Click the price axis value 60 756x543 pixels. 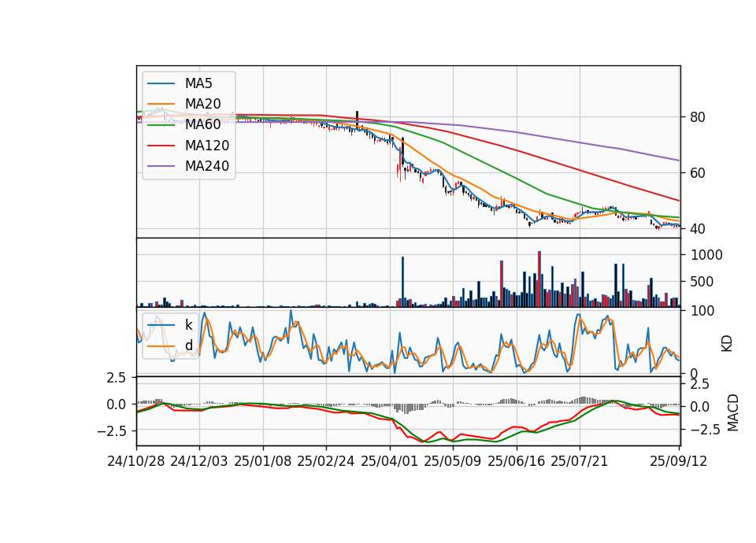pos(698,173)
